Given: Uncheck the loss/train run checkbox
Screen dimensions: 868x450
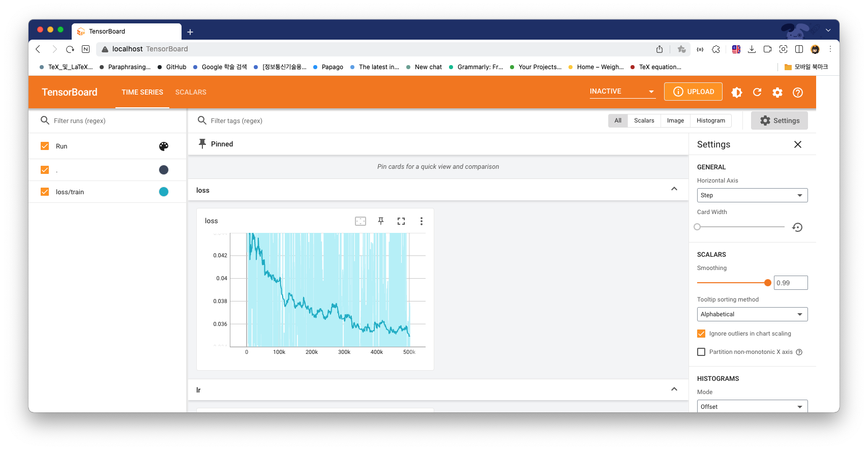Looking at the screenshot, I should pos(45,192).
